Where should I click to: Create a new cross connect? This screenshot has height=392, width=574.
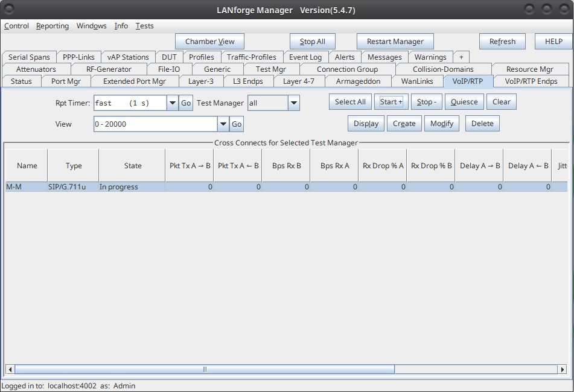[x=404, y=123]
